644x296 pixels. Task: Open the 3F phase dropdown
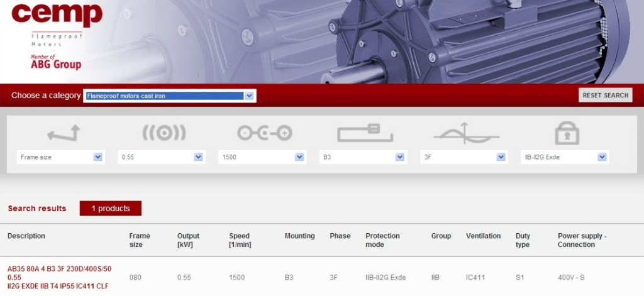pos(464,157)
